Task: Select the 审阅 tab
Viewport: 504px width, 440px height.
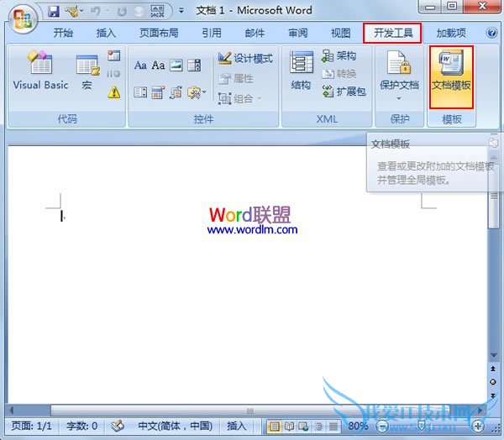Action: pyautogui.click(x=297, y=33)
